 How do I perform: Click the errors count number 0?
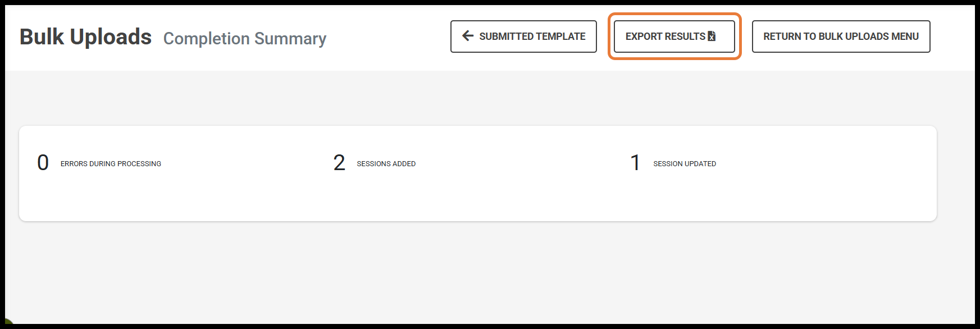(43, 163)
